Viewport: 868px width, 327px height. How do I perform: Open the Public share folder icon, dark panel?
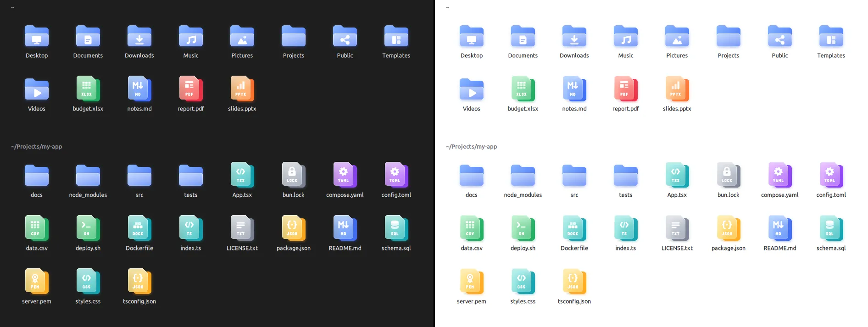tap(345, 36)
